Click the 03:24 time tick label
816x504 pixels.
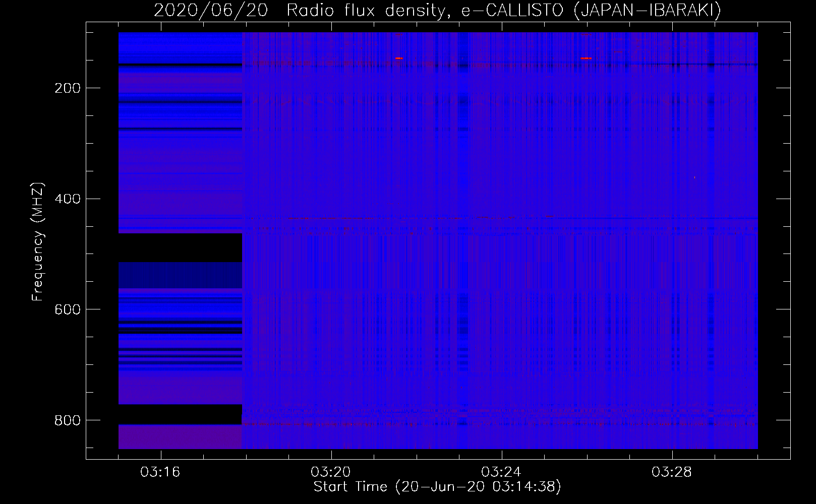[501, 472]
